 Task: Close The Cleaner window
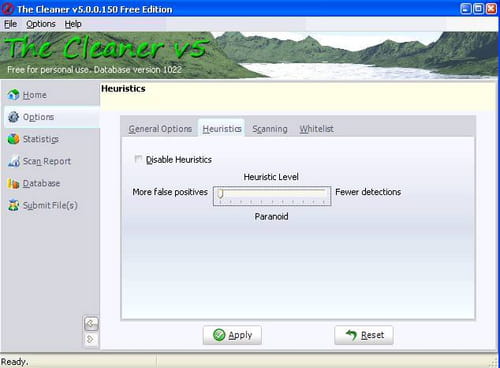click(491, 9)
